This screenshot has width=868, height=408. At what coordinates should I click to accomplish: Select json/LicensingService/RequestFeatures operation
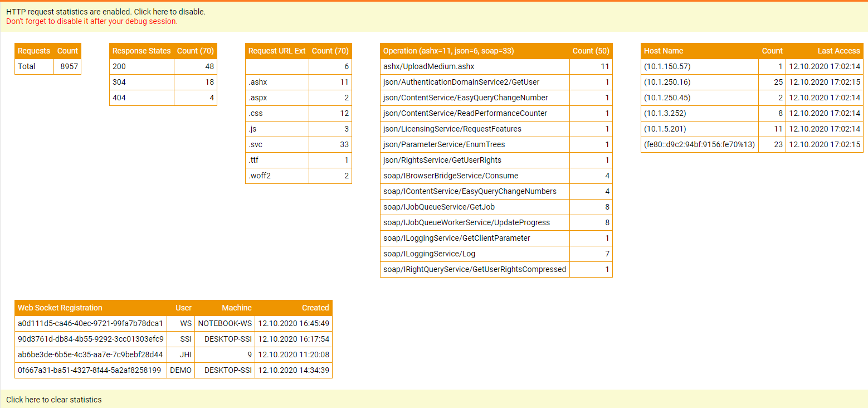point(452,129)
